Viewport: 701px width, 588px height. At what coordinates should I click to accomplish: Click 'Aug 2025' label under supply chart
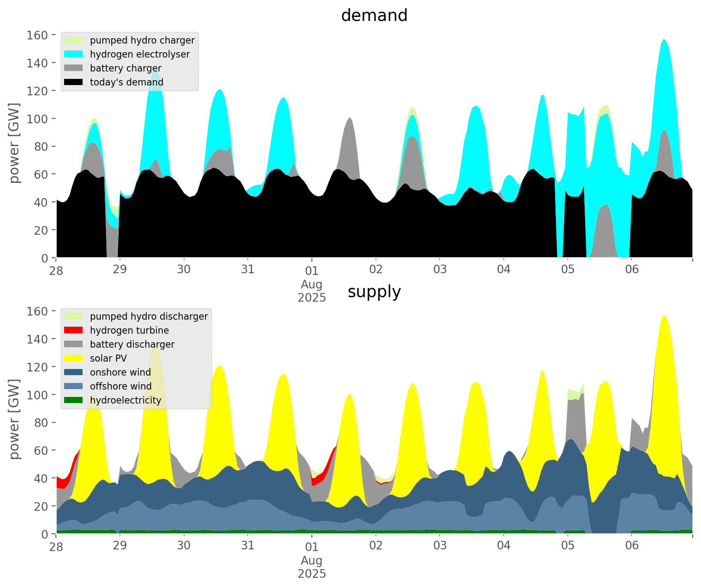tap(312, 567)
